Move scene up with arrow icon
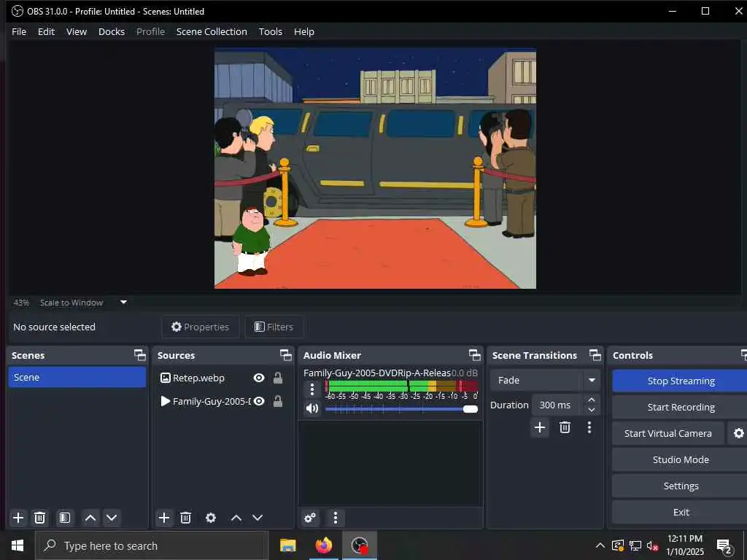This screenshot has height=560, width=747. (x=90, y=518)
